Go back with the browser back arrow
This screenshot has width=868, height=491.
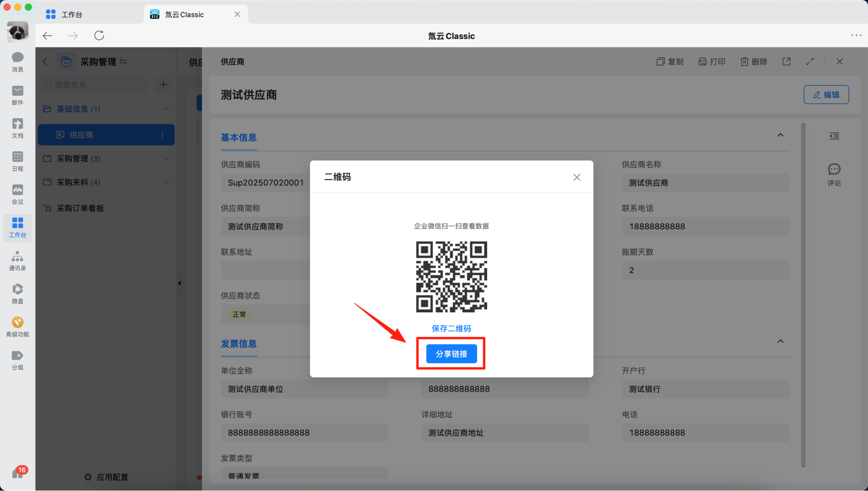[47, 36]
